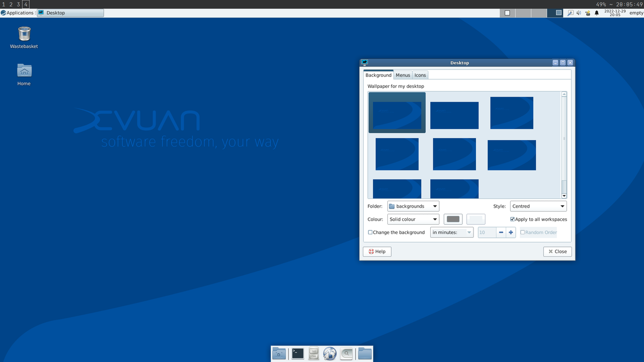Click workspace number 3 in the top bar
This screenshot has width=644, height=362.
pos(19,5)
